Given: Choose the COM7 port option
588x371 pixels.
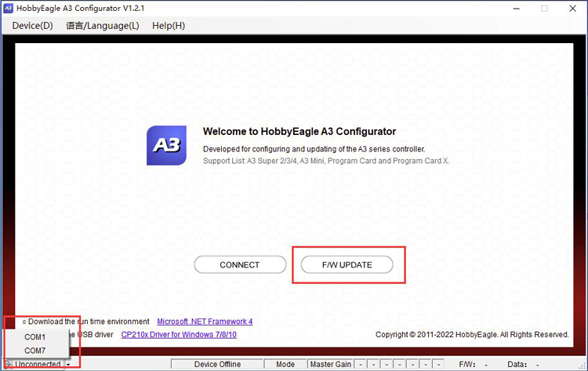Looking at the screenshot, I should [35, 351].
